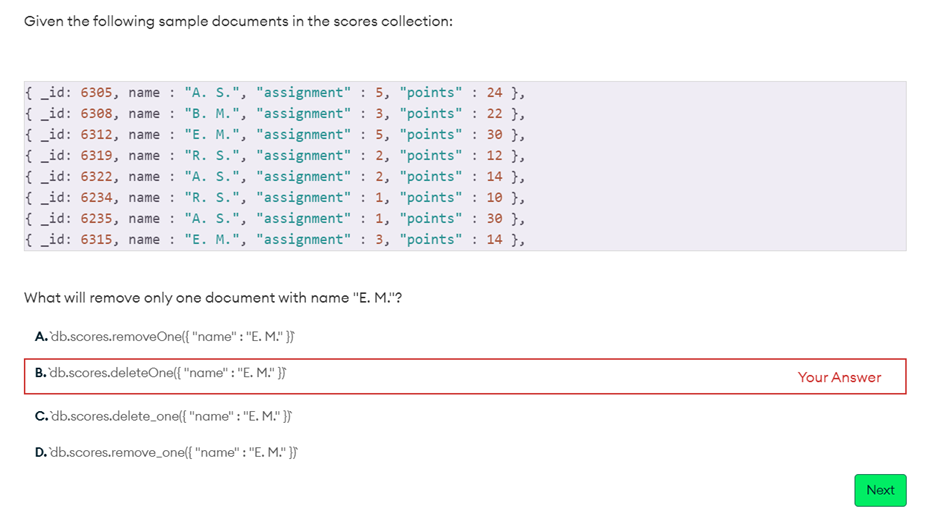Click the points value 12 in the code
The width and height of the screenshot is (940, 519).
pyautogui.click(x=495, y=156)
